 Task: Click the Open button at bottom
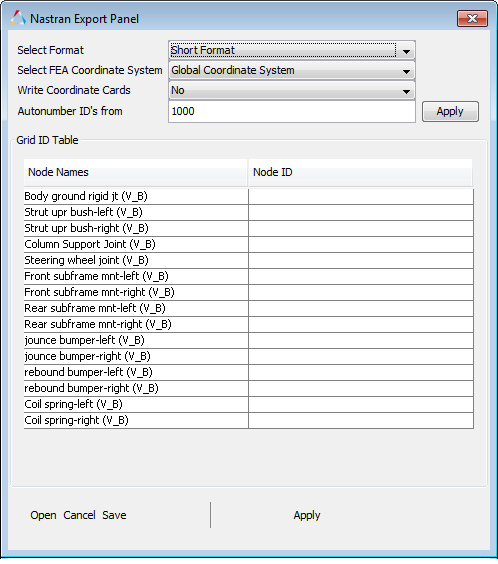(x=43, y=515)
